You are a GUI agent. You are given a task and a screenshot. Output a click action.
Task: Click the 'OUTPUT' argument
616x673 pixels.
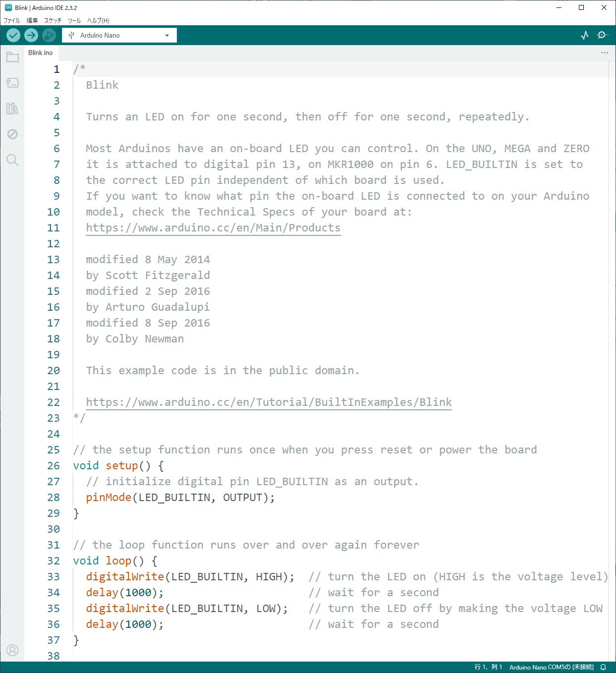point(242,497)
